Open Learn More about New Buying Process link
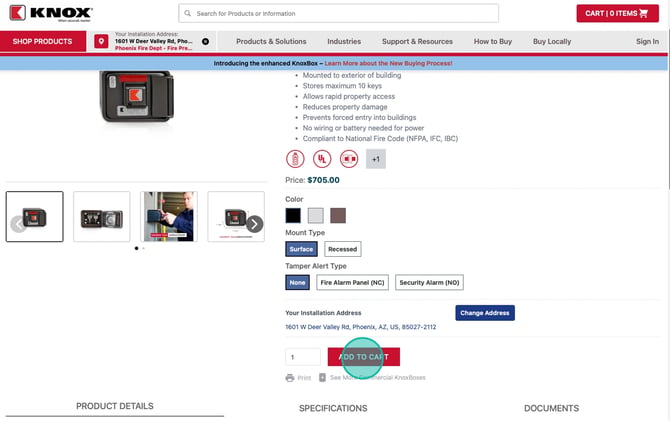 coord(388,63)
